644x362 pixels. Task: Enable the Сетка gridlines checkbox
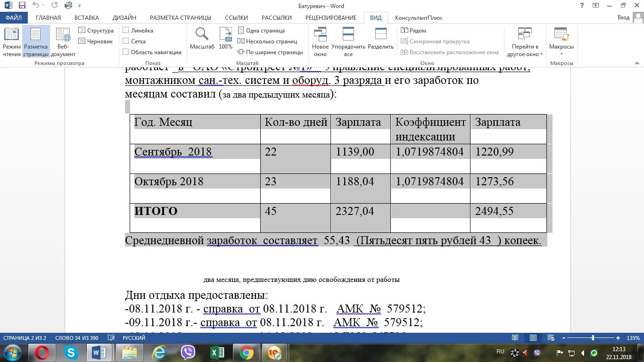[126, 41]
